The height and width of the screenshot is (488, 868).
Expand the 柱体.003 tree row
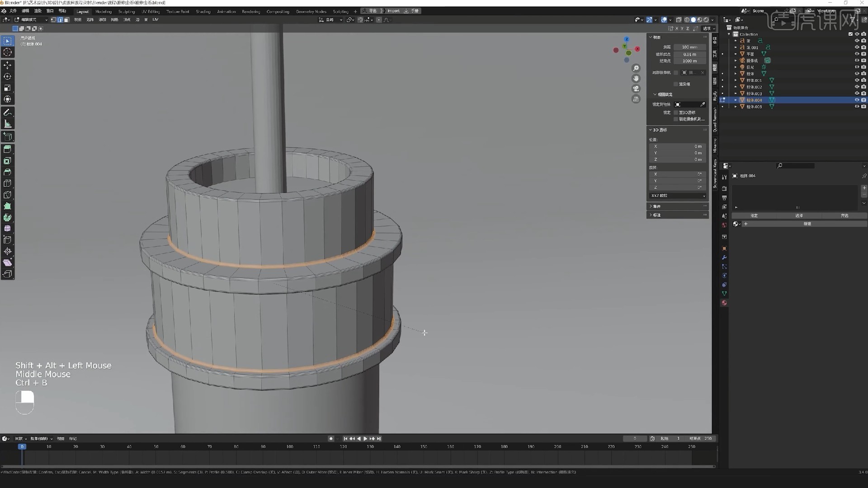(x=736, y=94)
